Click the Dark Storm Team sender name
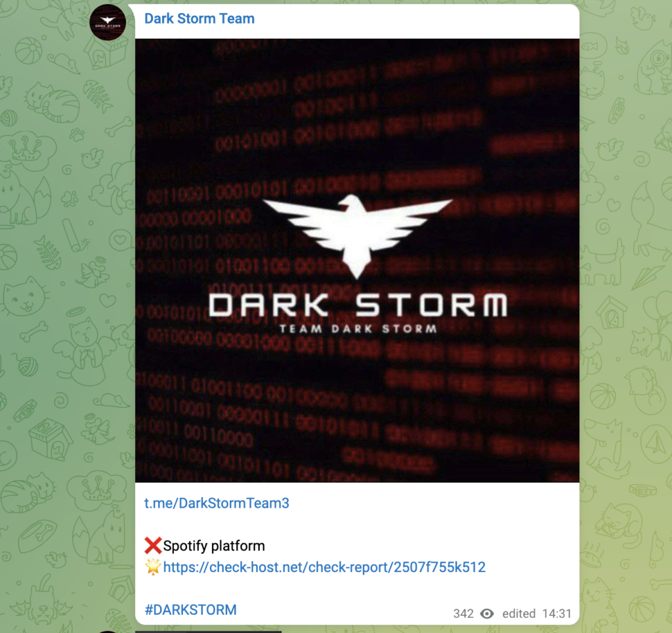The image size is (672, 633). [x=199, y=19]
